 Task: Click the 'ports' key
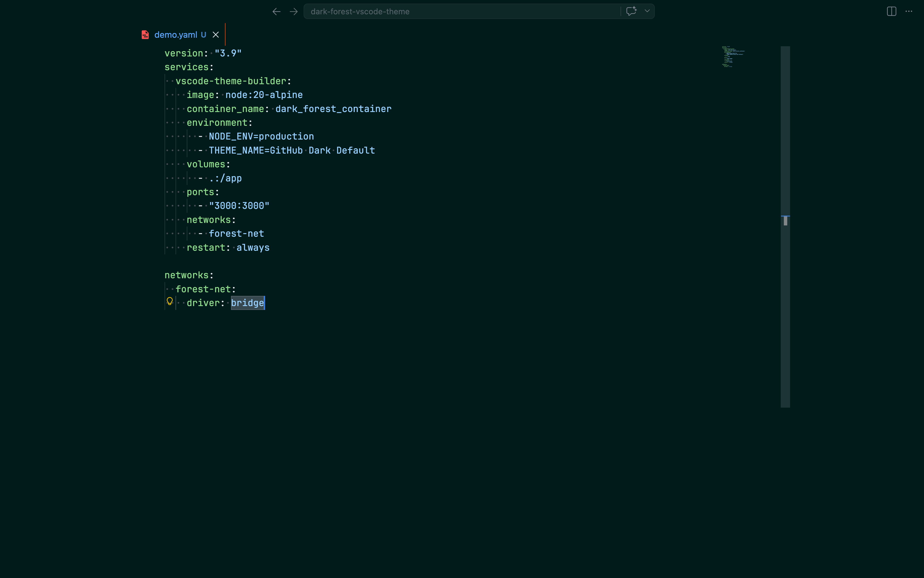tap(200, 192)
